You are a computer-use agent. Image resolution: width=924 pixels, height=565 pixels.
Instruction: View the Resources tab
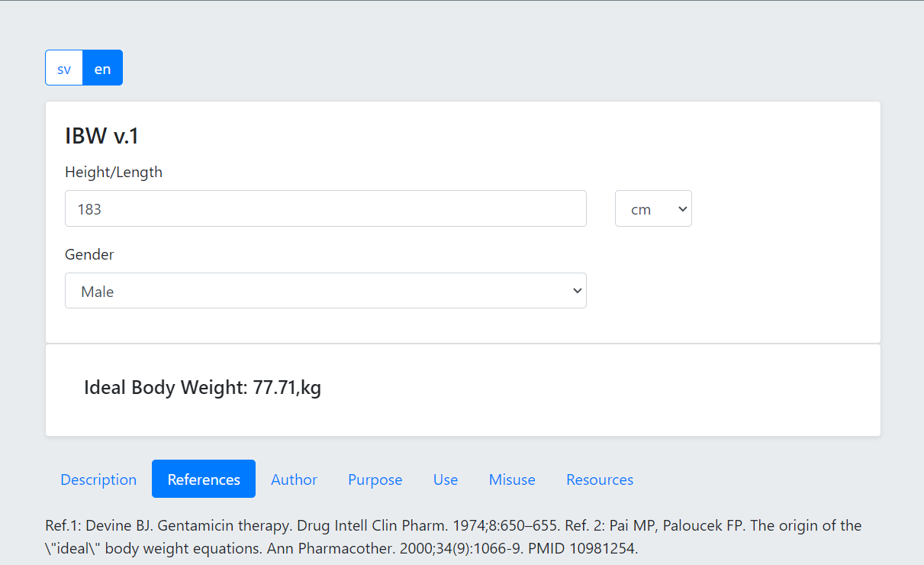tap(600, 479)
